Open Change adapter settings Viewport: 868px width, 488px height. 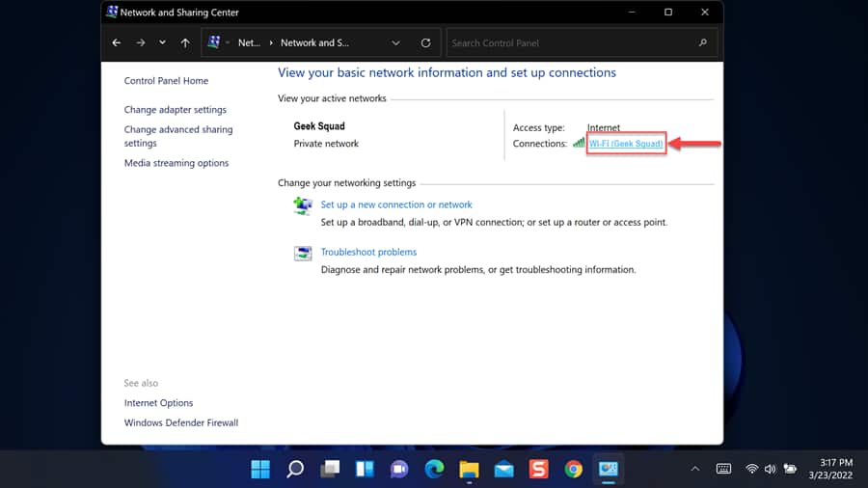click(175, 110)
